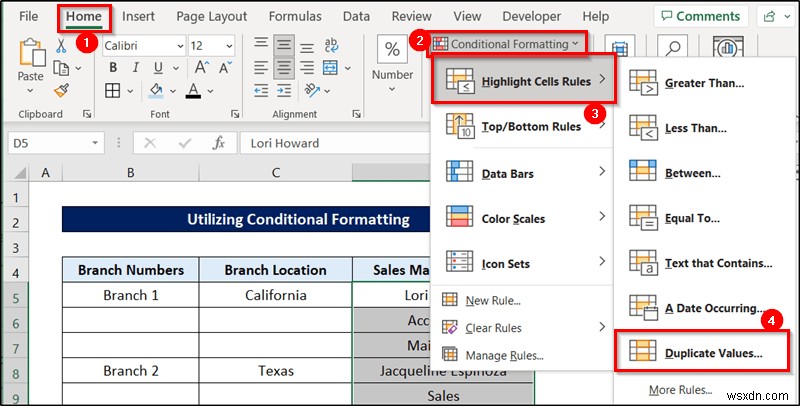Viewport: 800px width, 406px height.
Task: Click the Insert Function fx icon
Action: 218,143
